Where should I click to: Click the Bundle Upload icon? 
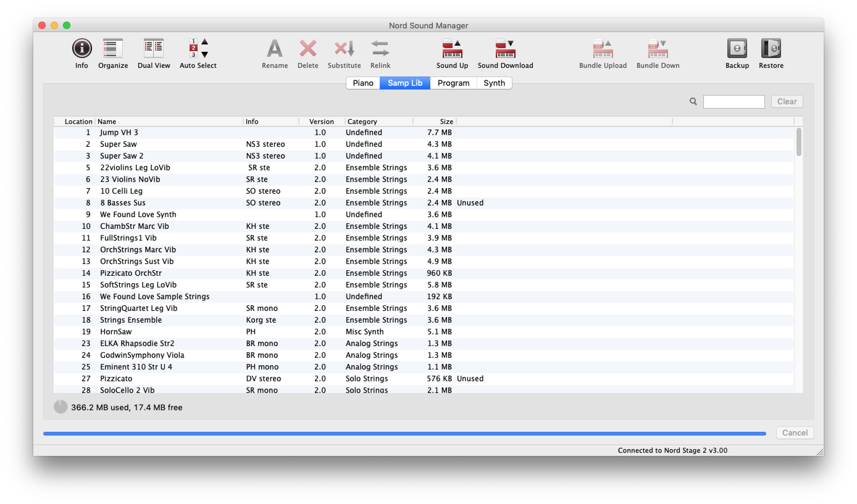tap(603, 48)
